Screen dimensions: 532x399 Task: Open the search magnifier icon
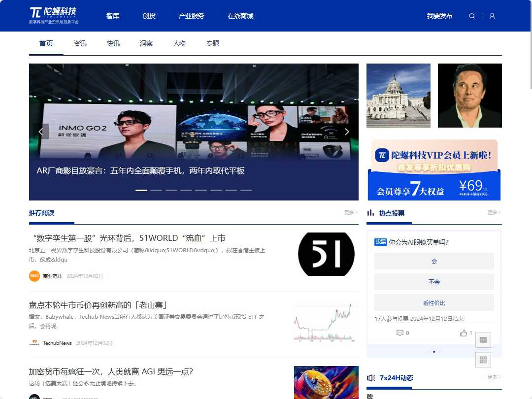coord(471,16)
